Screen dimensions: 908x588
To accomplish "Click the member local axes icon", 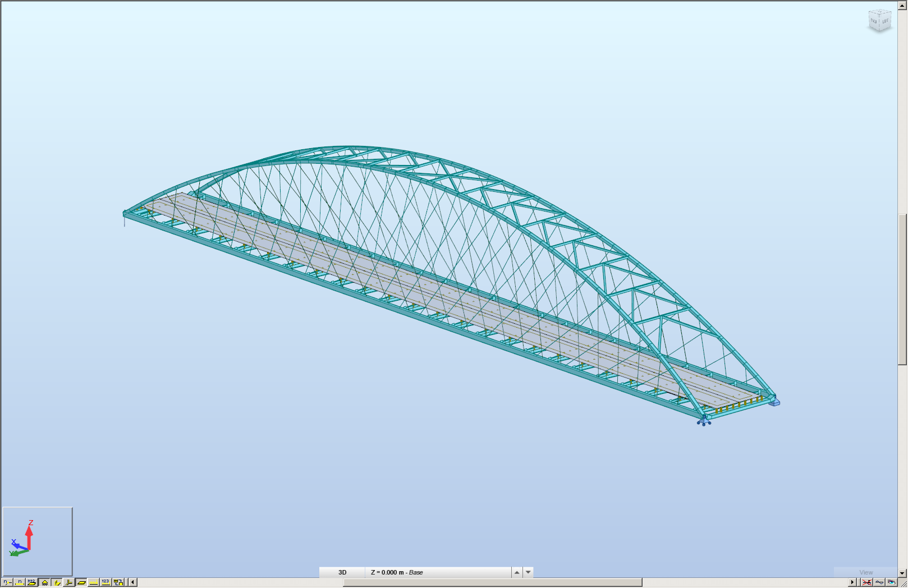I will 68,582.
